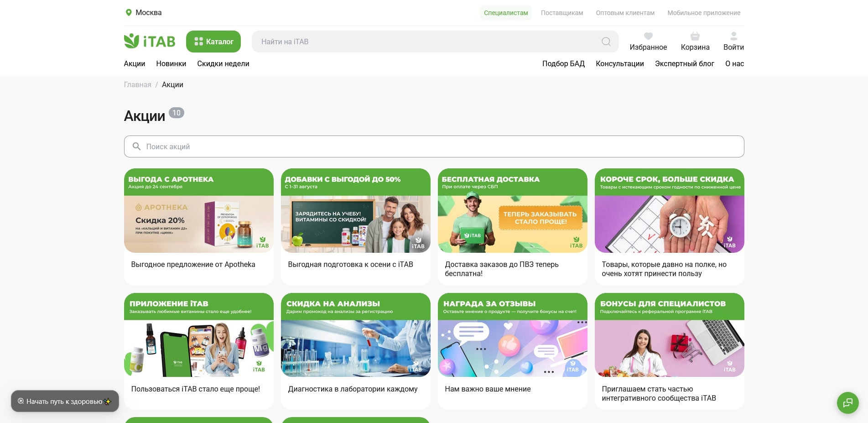
Task: Open Диагностика в лаборатории каждому promo title
Action: (353, 389)
